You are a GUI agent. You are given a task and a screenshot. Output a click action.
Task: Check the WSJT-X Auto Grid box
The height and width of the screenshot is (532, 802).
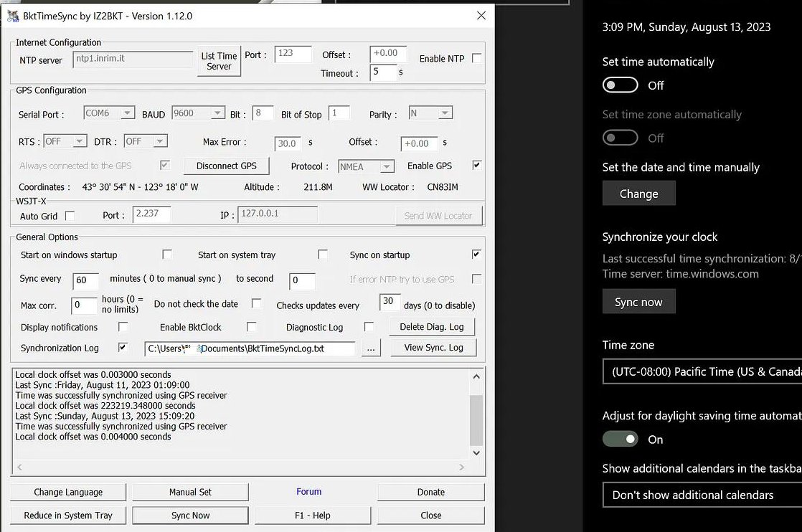(x=70, y=216)
